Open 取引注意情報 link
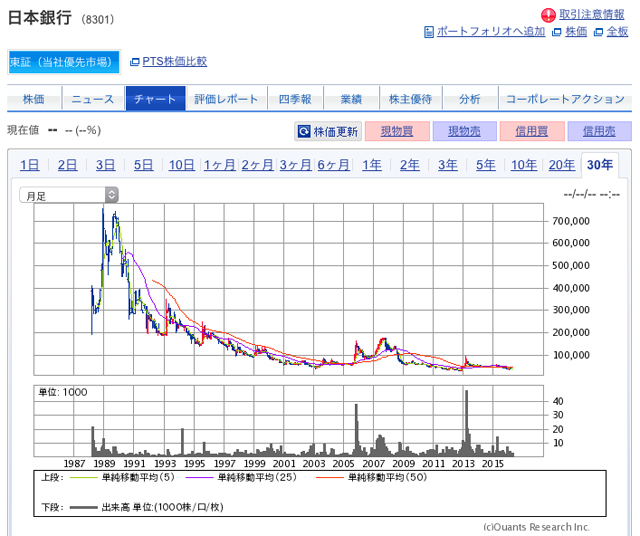This screenshot has height=536, width=640. [591, 14]
